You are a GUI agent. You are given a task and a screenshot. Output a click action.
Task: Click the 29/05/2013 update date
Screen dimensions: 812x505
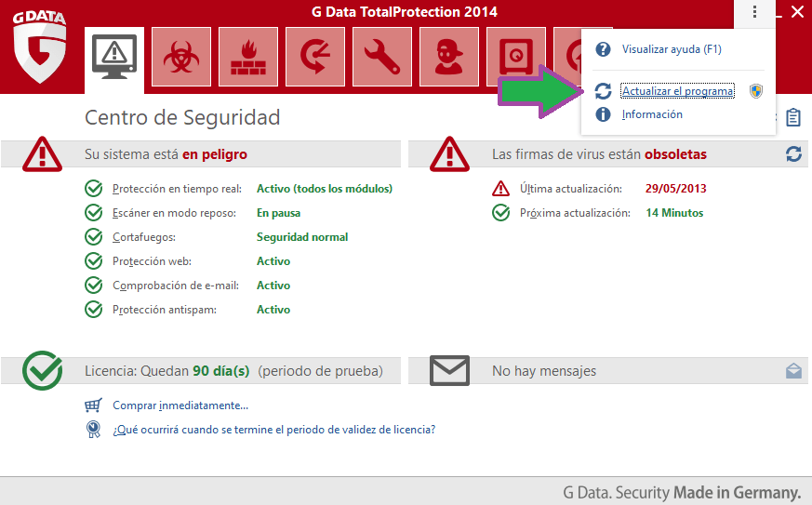click(676, 189)
